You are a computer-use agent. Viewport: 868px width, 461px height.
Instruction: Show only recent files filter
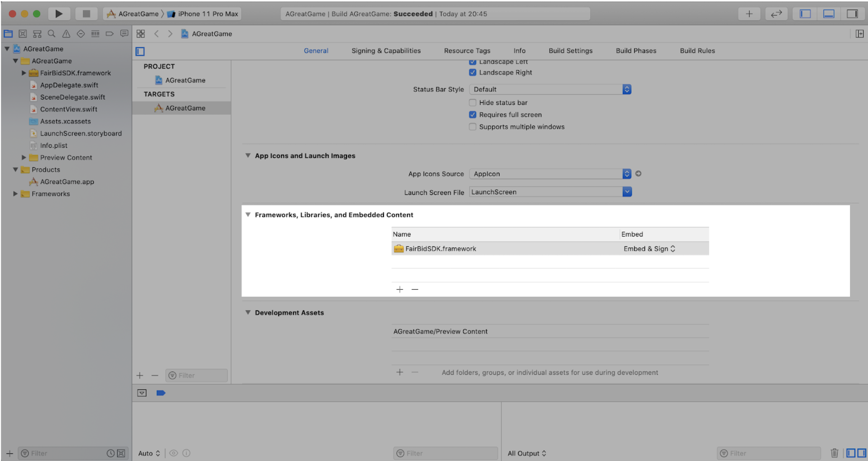coord(110,453)
